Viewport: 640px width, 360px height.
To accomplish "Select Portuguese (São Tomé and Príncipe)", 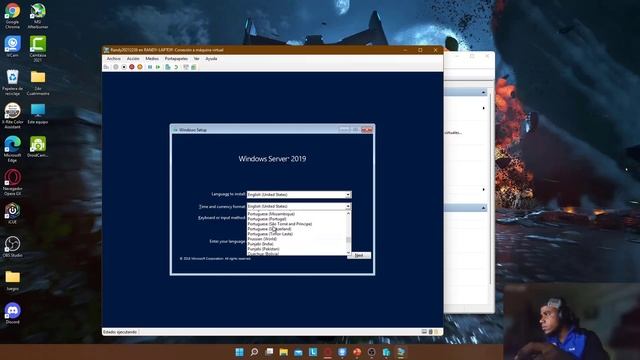I will tap(280, 224).
